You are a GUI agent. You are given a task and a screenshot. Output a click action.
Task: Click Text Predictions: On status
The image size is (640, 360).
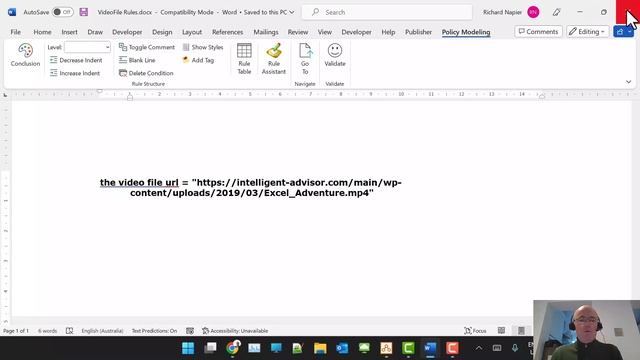(154, 331)
